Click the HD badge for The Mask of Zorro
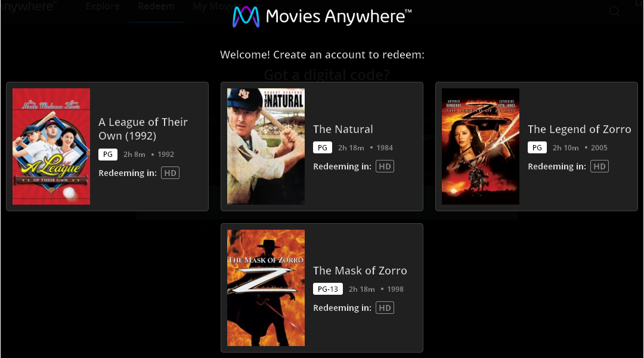This screenshot has height=358, width=644. click(x=385, y=308)
